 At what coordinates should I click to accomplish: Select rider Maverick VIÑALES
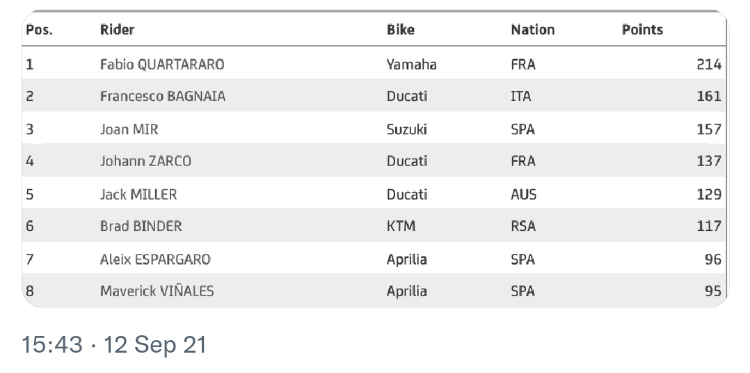tap(157, 291)
